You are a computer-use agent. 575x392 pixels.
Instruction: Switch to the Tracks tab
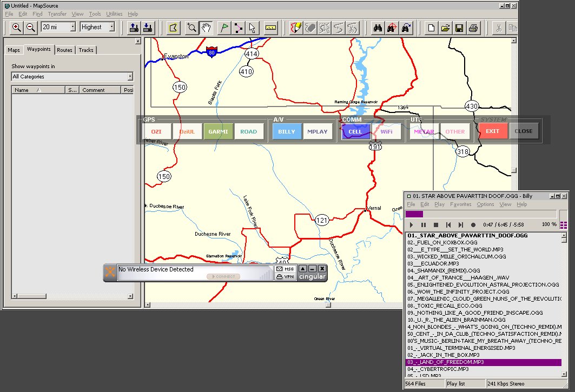86,50
